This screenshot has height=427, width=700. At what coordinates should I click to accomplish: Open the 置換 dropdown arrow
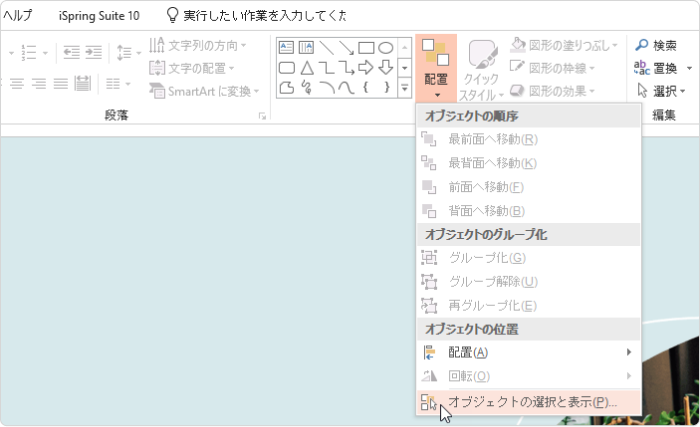pyautogui.click(x=689, y=68)
